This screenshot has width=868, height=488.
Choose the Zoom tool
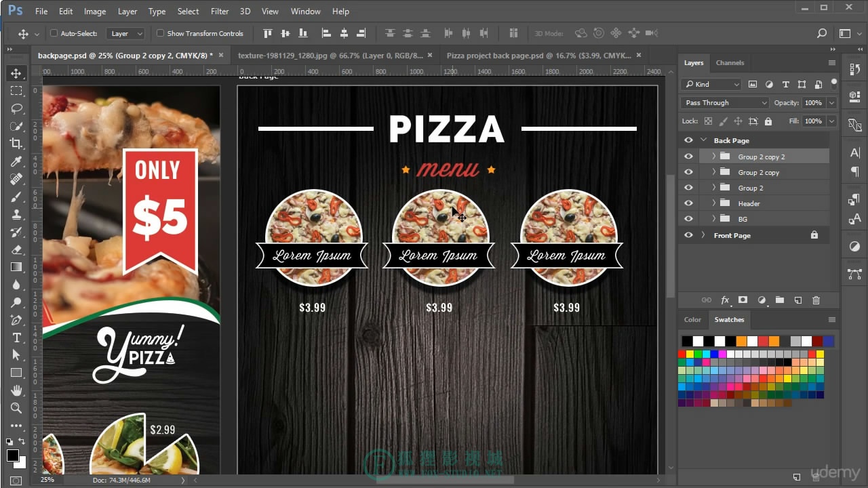[16, 408]
